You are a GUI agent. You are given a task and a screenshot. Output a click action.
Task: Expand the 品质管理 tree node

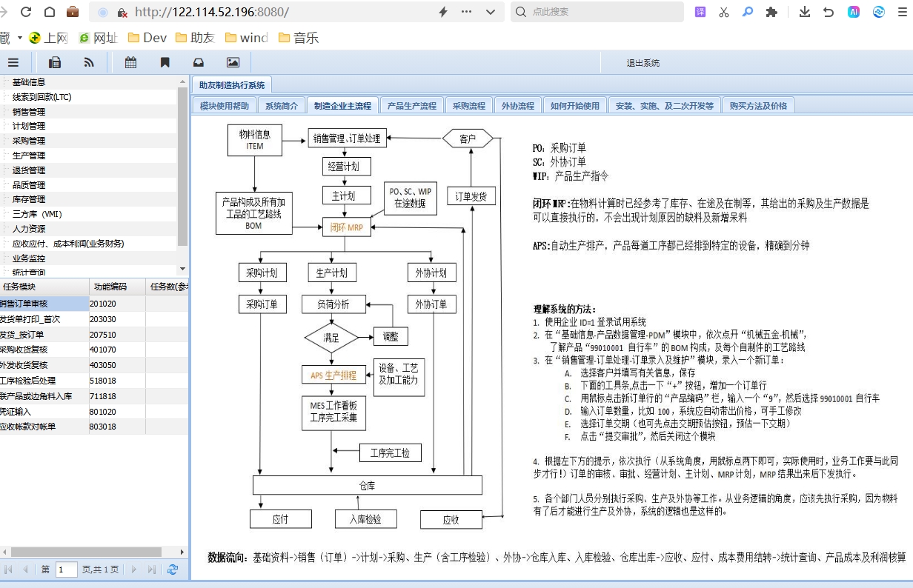click(x=29, y=185)
